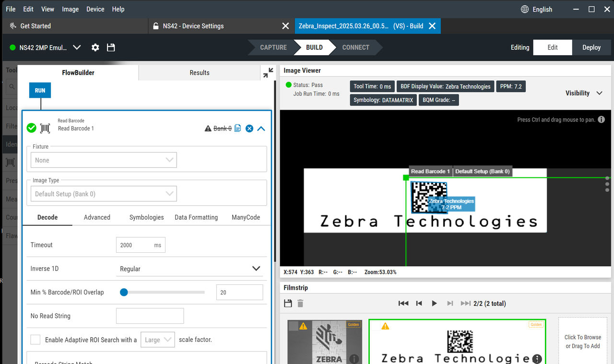Toggle selection checkbox on Zebra logo thumbnail
Viewport: 614px width, 364px height.
click(294, 326)
